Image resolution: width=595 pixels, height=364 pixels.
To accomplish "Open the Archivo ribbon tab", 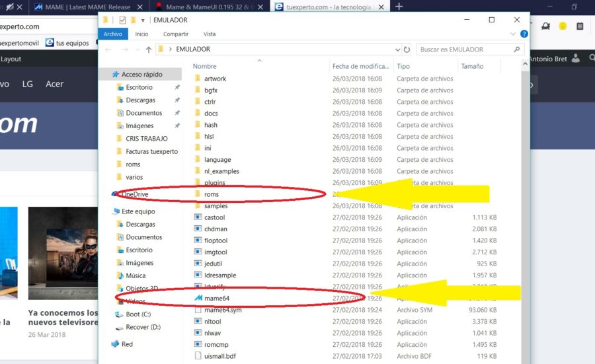I will [x=112, y=34].
